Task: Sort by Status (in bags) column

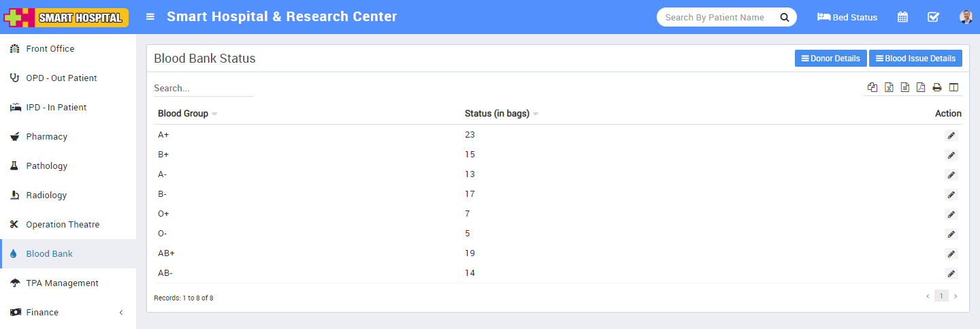Action: point(497,114)
